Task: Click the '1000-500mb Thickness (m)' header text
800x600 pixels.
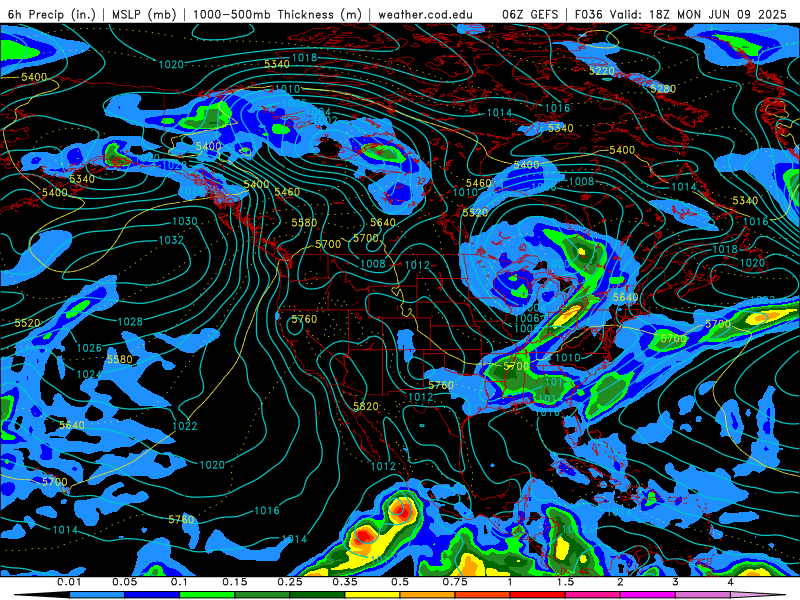Action: (277, 14)
